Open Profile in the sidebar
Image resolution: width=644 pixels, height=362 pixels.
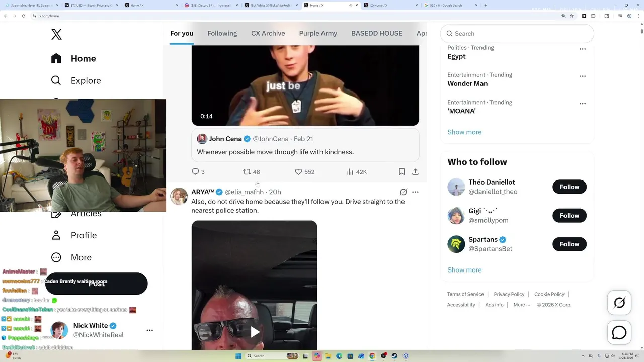tap(74, 235)
